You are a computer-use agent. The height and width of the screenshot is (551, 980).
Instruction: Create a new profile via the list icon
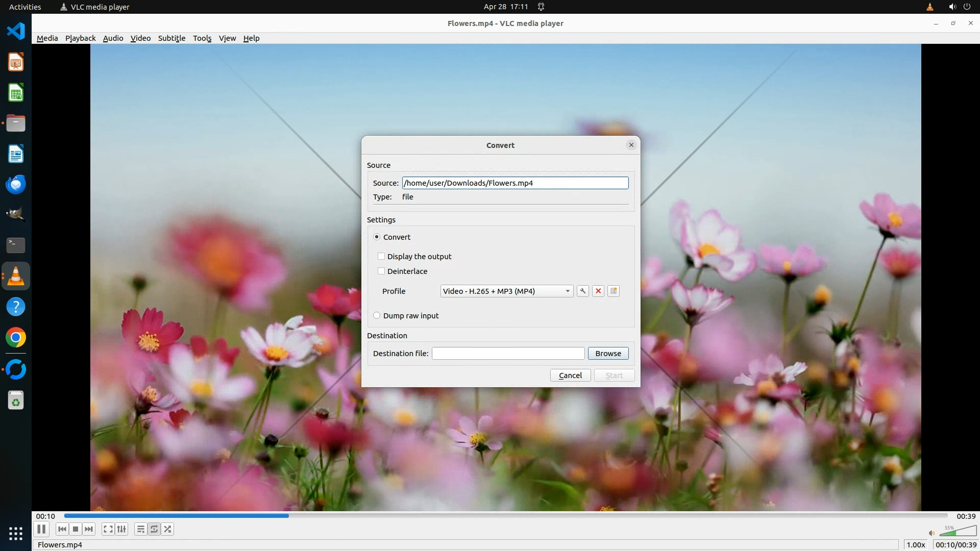[614, 291]
